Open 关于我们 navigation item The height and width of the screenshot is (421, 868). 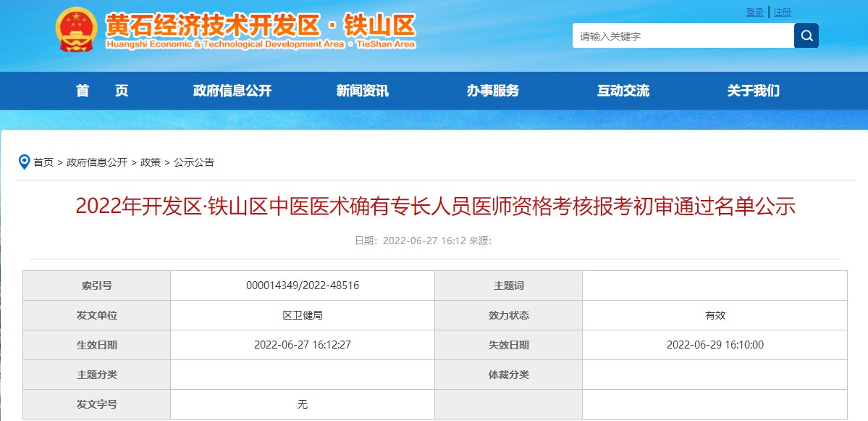753,91
